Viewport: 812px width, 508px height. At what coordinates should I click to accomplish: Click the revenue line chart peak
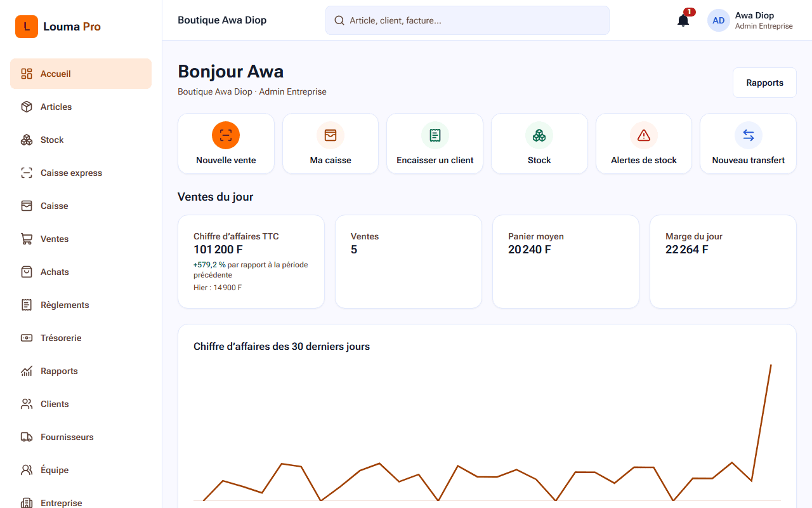pyautogui.click(x=771, y=366)
